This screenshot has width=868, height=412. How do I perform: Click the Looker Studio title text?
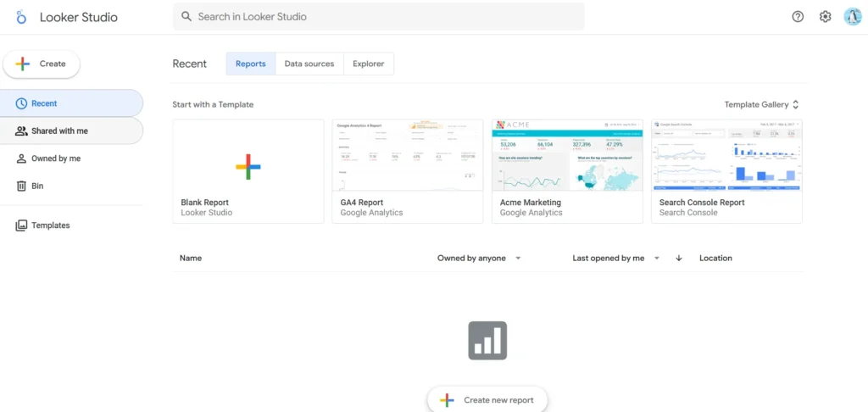(x=79, y=17)
